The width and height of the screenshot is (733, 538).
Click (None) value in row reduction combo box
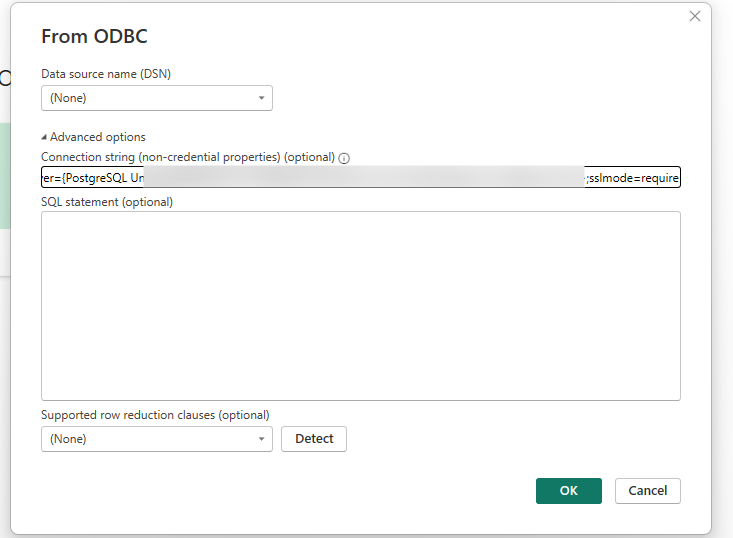(x=69, y=439)
